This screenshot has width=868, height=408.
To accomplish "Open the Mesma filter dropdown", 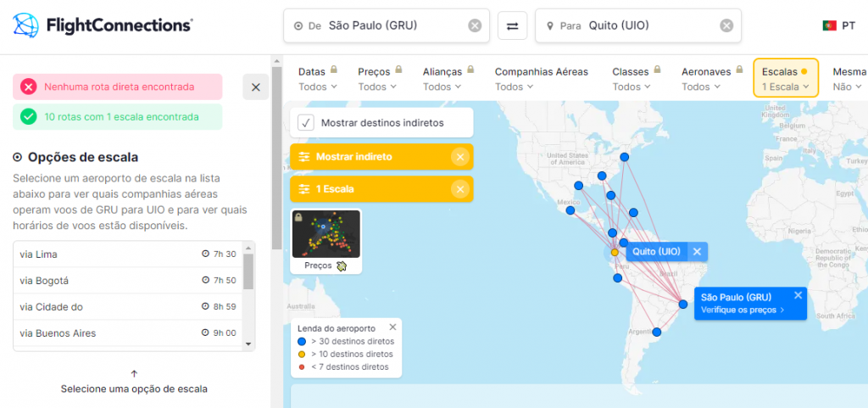I will pos(848,79).
